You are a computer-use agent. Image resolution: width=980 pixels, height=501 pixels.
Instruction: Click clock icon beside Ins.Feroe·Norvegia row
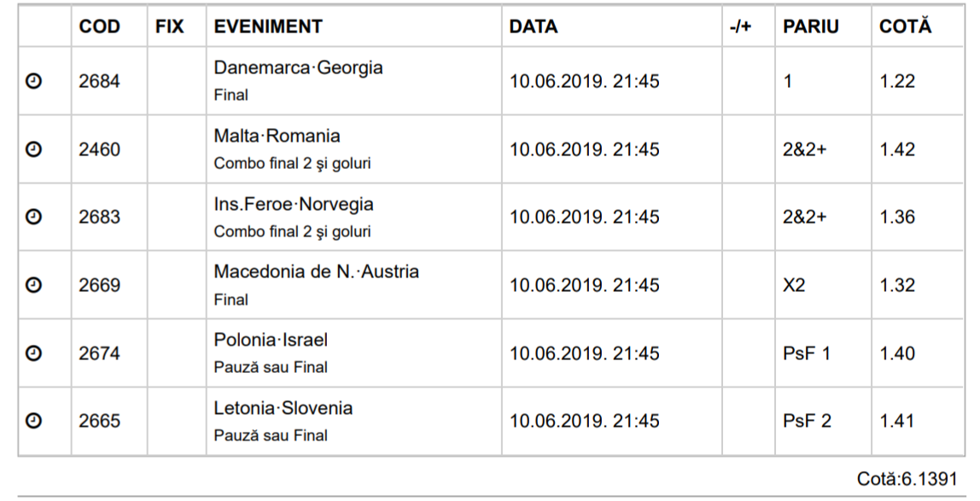34,217
